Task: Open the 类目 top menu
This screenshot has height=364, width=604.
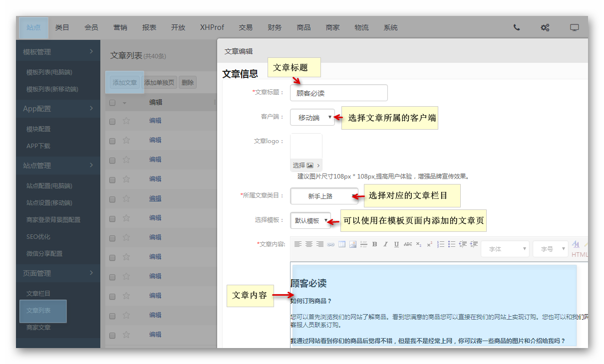Action: (x=62, y=27)
